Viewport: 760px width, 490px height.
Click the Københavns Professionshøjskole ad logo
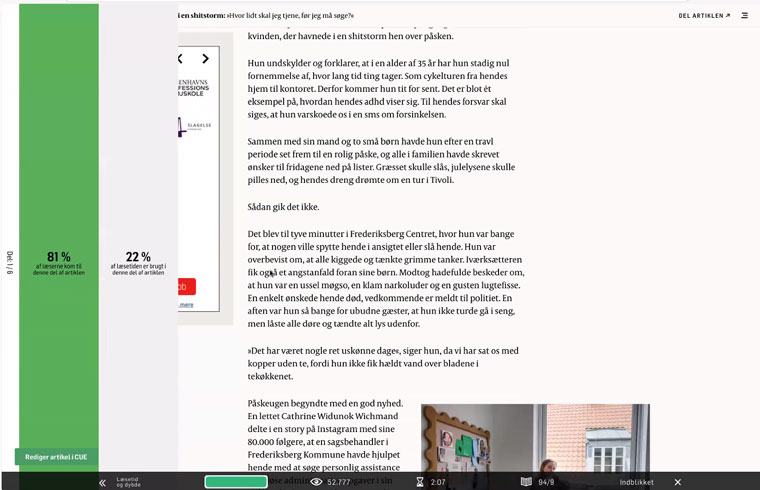click(x=193, y=88)
